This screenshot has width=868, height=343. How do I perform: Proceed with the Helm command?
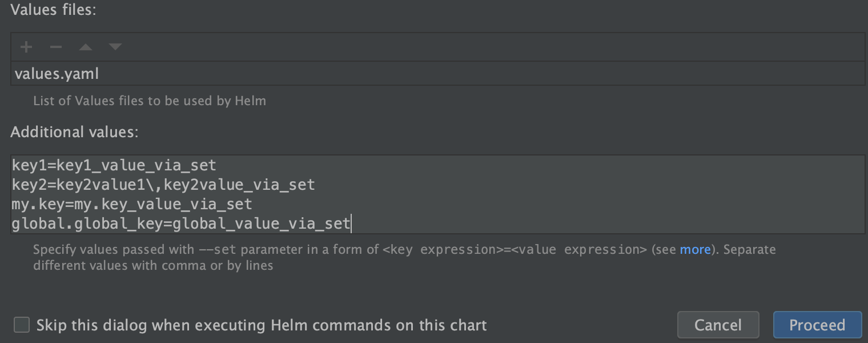pyautogui.click(x=817, y=325)
